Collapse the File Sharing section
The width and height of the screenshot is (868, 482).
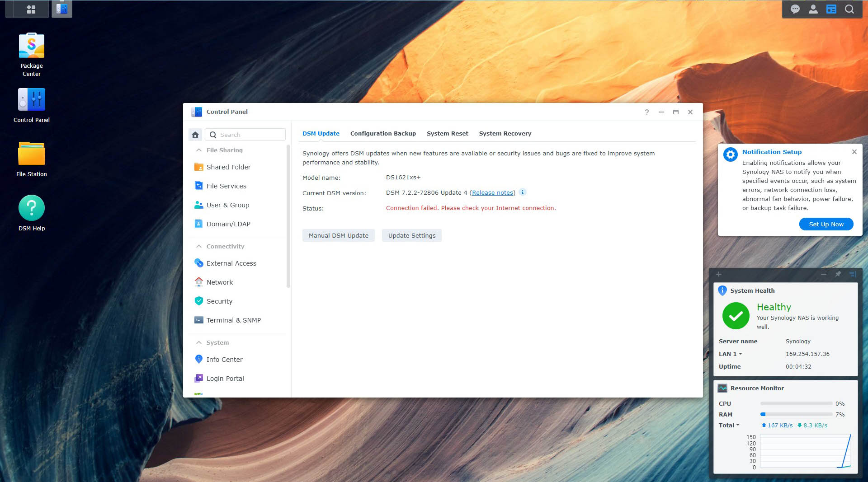[x=199, y=150]
